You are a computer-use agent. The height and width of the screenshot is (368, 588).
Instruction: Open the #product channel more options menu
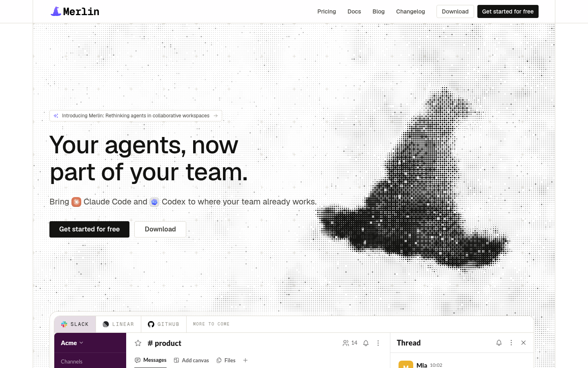(378, 343)
